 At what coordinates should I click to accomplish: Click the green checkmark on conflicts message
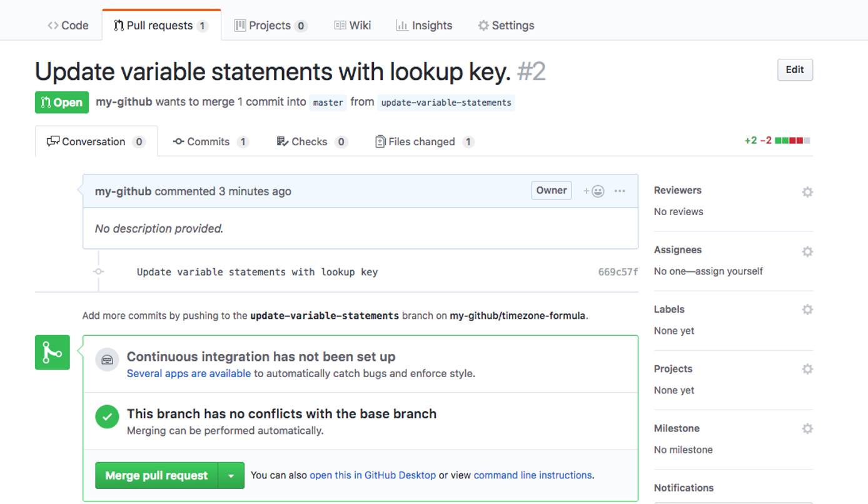pyautogui.click(x=107, y=417)
